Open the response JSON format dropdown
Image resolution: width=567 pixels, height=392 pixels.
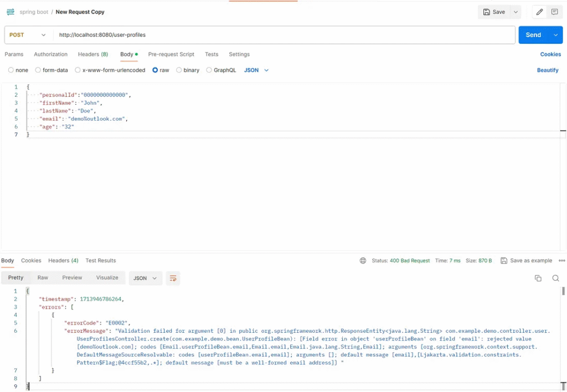point(145,278)
